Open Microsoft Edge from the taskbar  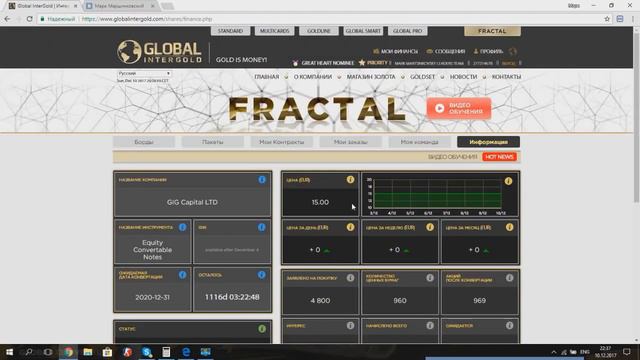point(186,352)
